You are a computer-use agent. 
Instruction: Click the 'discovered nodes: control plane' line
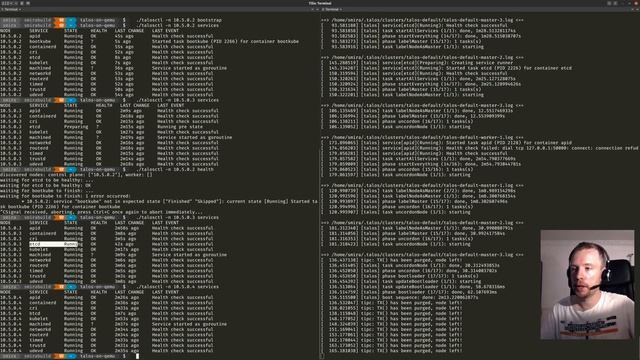tap(76, 175)
